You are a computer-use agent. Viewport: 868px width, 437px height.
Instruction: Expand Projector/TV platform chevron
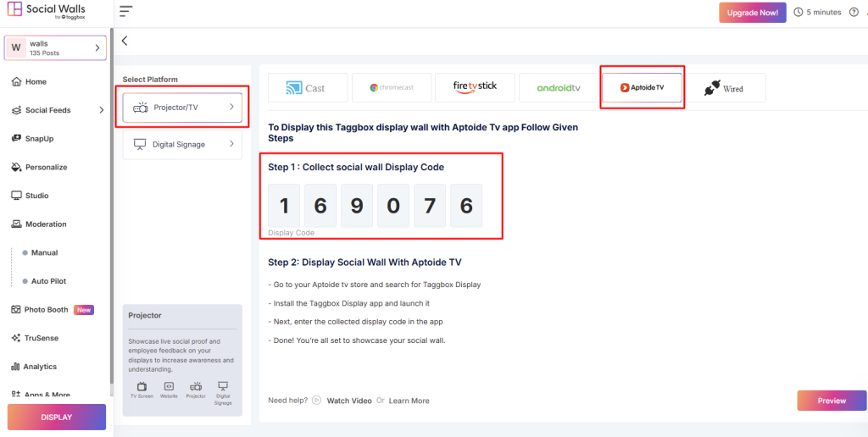click(232, 108)
